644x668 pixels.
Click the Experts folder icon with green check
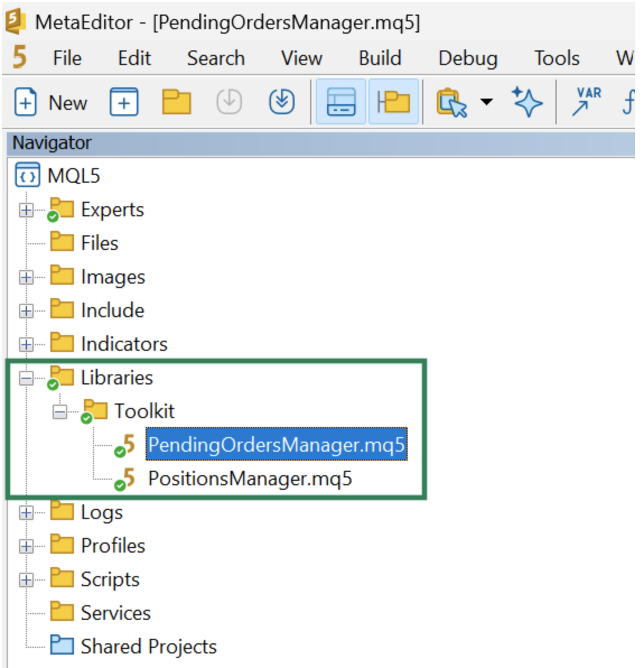60,209
